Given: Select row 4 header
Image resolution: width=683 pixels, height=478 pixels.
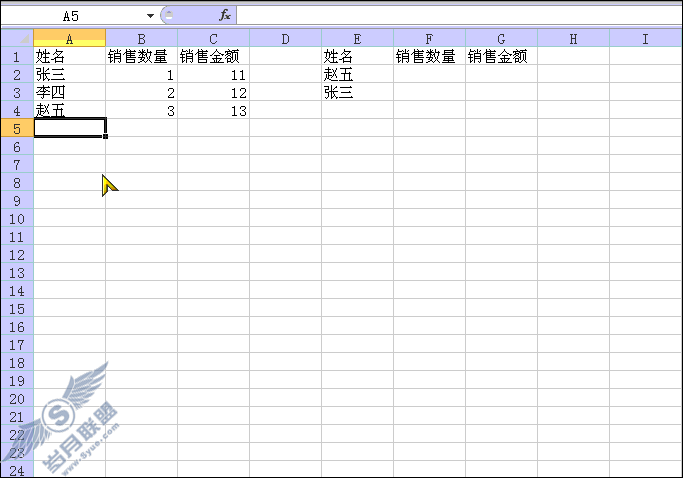Looking at the screenshot, I should pos(17,111).
